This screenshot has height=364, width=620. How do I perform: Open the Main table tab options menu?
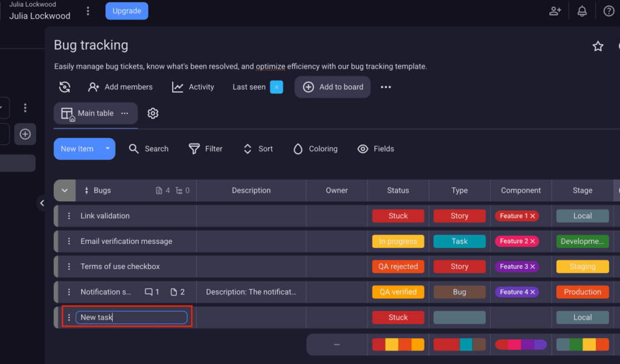pos(125,113)
